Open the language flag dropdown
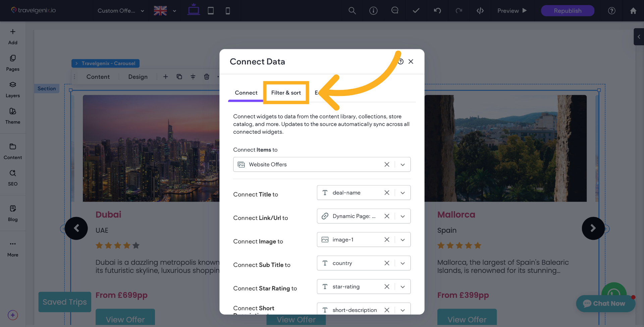Image resolution: width=644 pixels, height=327 pixels. (x=165, y=11)
